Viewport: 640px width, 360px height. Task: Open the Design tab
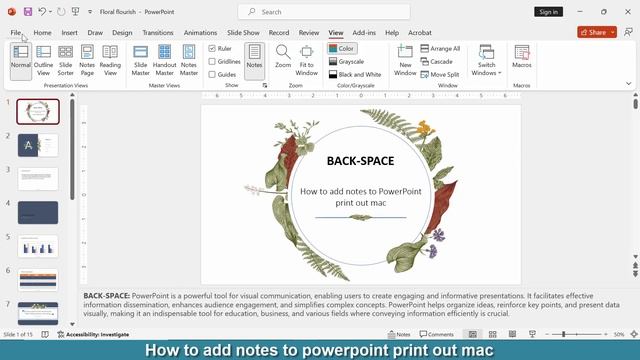122,33
